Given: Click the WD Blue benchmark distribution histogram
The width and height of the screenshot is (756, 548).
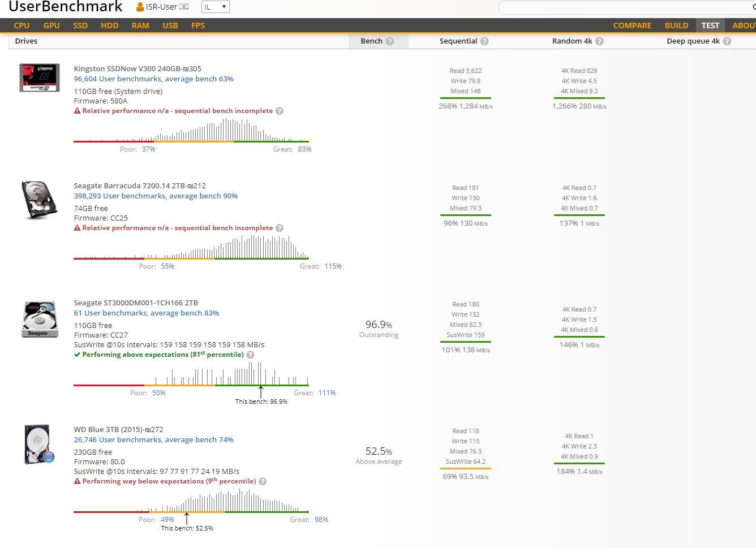Looking at the screenshot, I should 191,500.
